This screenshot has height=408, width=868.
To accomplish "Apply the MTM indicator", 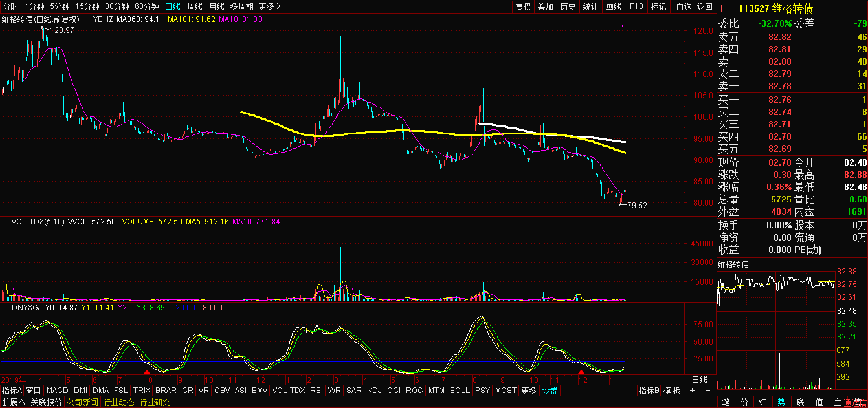I will click(437, 391).
